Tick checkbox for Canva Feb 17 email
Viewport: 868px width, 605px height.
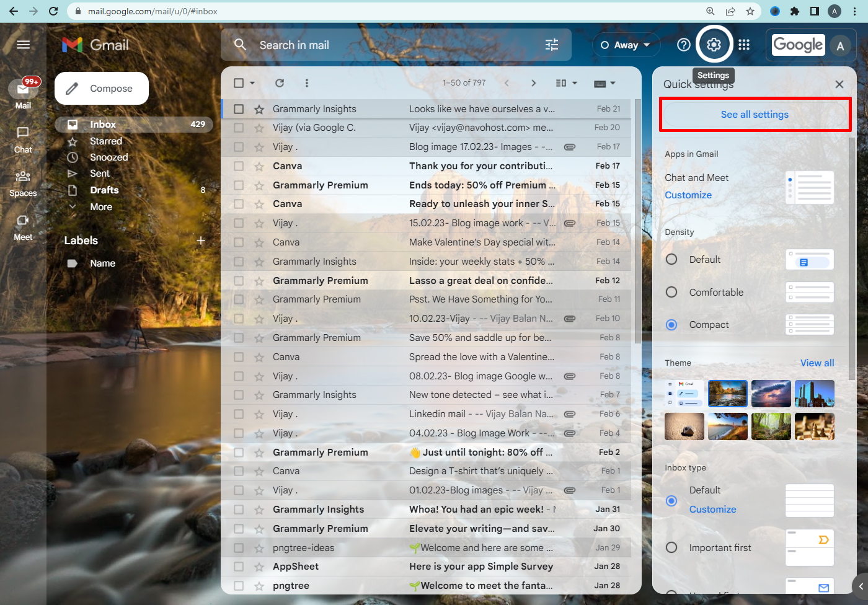[239, 166]
